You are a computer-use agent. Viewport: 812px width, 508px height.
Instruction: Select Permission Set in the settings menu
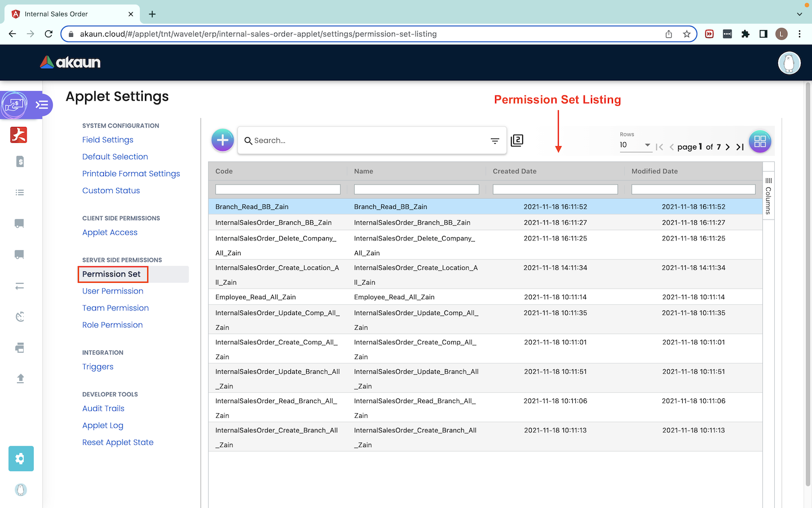pos(112,274)
